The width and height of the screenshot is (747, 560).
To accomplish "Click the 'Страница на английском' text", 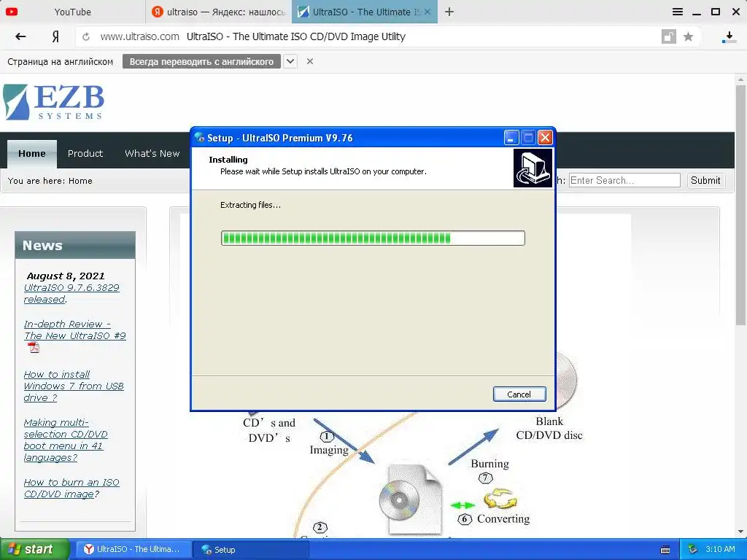I will pyautogui.click(x=60, y=61).
